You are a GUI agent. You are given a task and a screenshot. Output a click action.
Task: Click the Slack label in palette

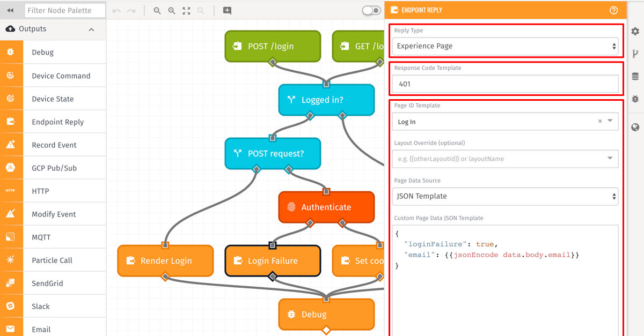tap(41, 306)
